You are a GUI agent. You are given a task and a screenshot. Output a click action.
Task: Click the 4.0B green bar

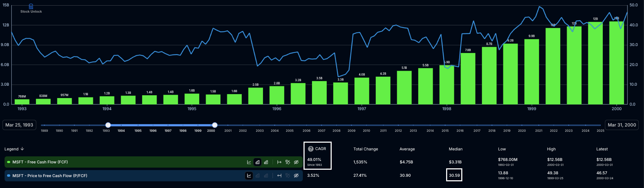[362, 91]
